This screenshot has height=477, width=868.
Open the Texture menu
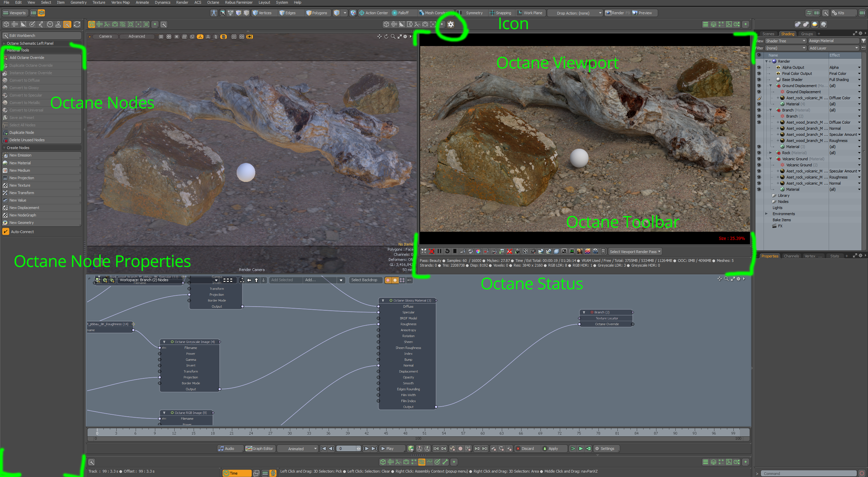pyautogui.click(x=99, y=2)
